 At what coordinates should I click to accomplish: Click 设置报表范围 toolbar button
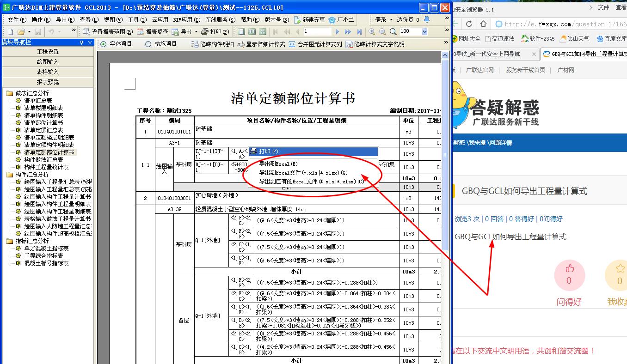[x=108, y=32]
